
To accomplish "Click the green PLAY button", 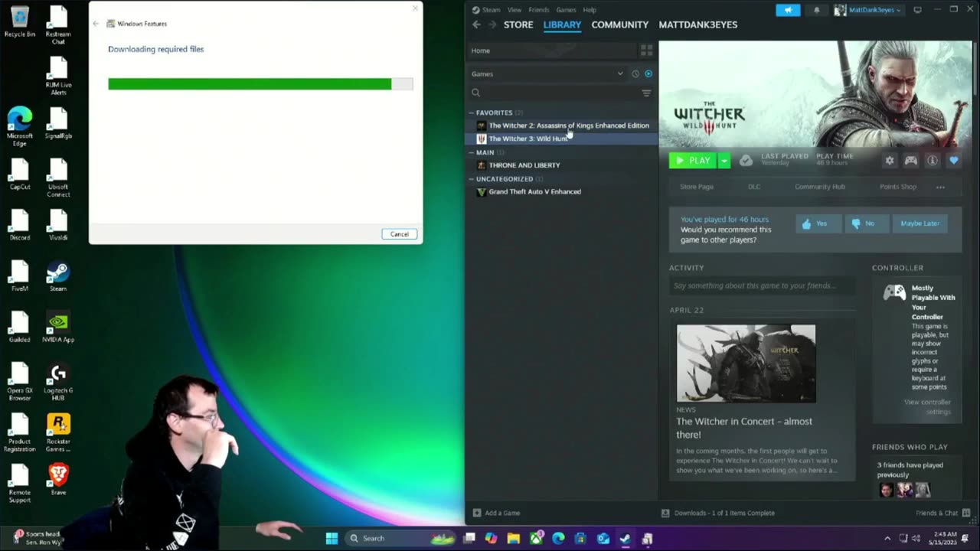I will [693, 161].
